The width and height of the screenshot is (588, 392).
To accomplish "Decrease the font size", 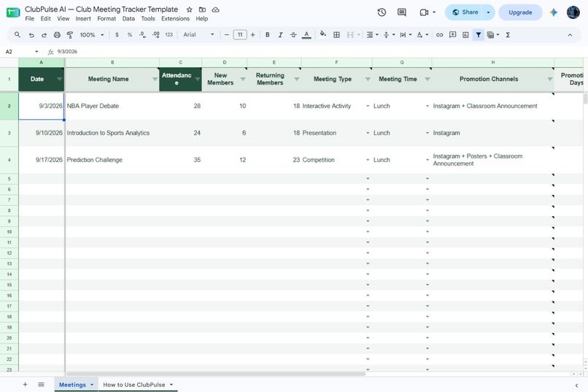I will tap(226, 35).
